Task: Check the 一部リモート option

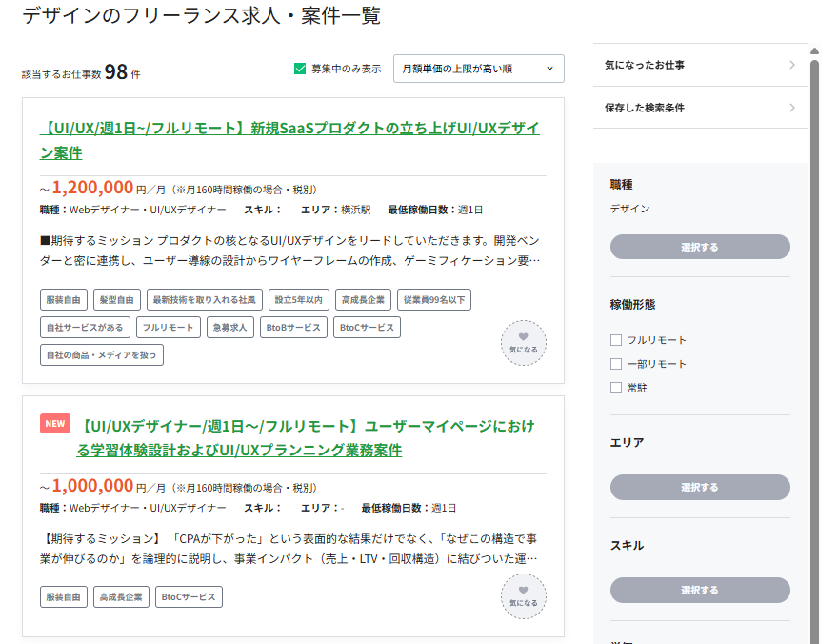Action: (616, 364)
